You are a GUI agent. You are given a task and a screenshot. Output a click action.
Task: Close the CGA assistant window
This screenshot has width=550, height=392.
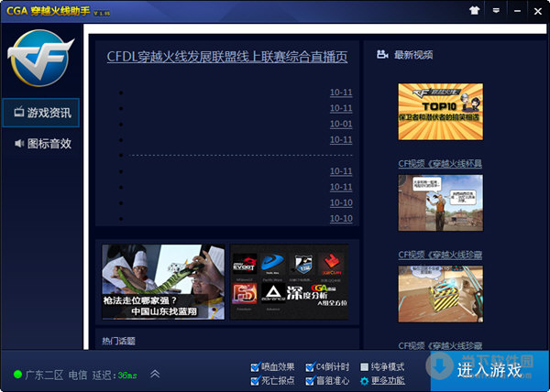tap(538, 12)
